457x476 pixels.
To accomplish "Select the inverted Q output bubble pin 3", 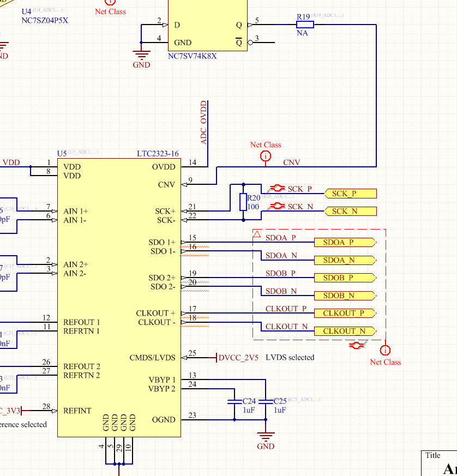I will (250, 43).
